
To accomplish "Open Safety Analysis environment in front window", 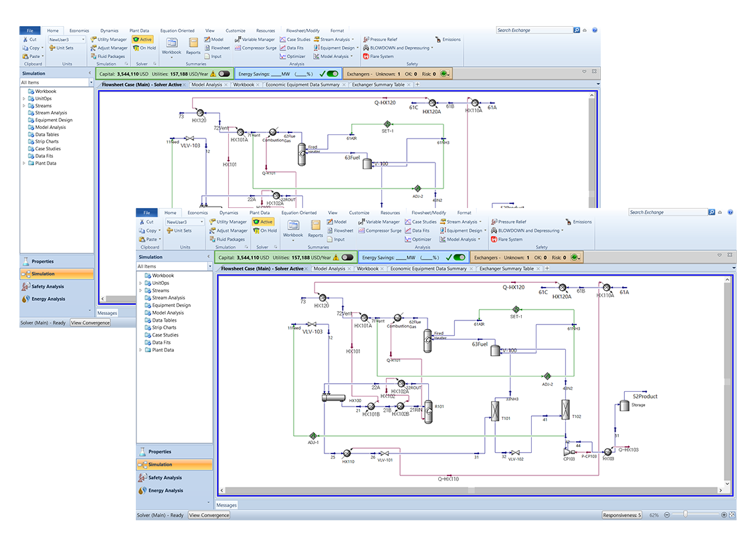I will 175,477.
